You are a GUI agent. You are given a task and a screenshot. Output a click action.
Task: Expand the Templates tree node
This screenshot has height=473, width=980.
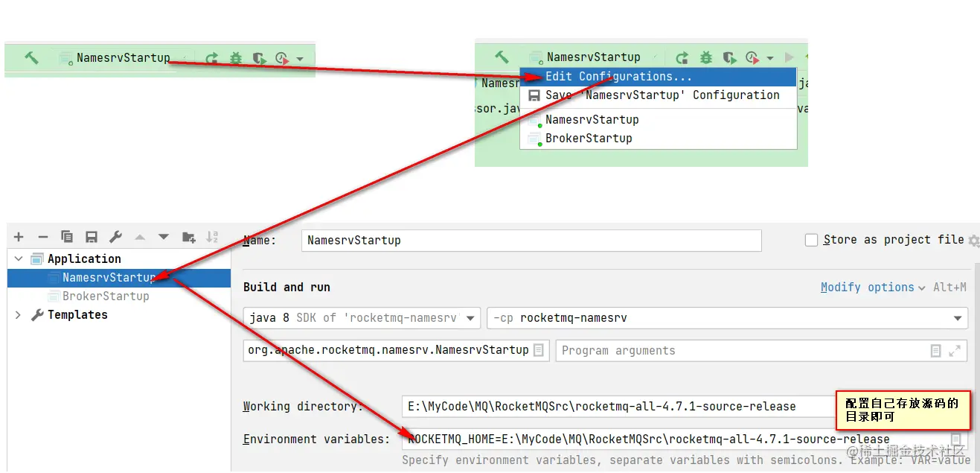click(18, 315)
